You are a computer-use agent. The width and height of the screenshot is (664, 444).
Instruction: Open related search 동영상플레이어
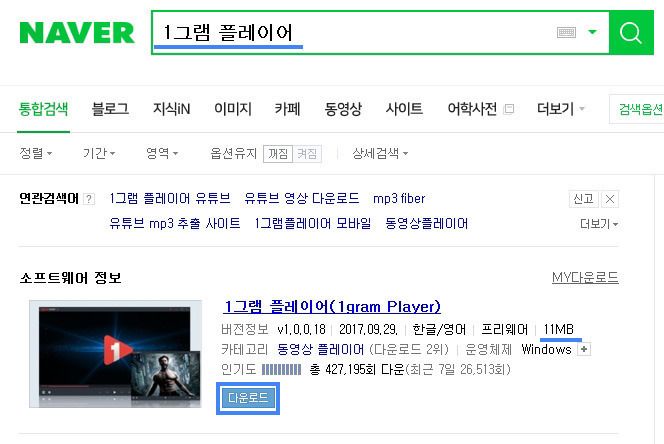pos(426,223)
